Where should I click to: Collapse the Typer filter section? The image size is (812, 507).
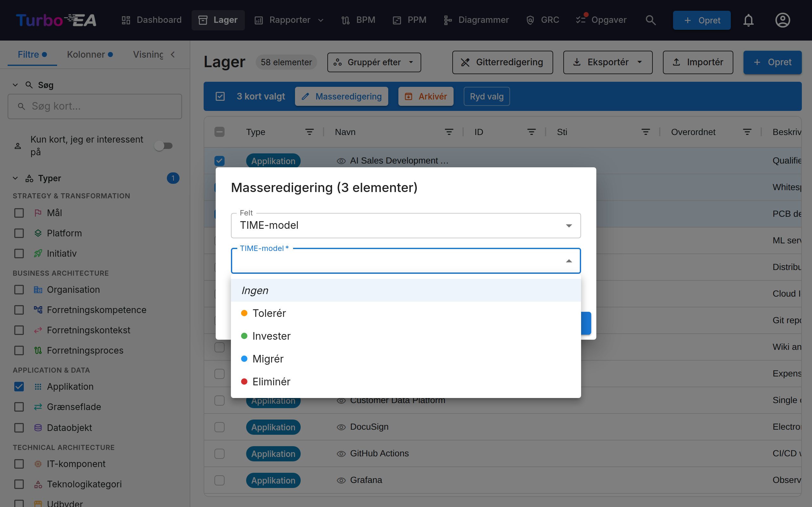click(x=15, y=178)
